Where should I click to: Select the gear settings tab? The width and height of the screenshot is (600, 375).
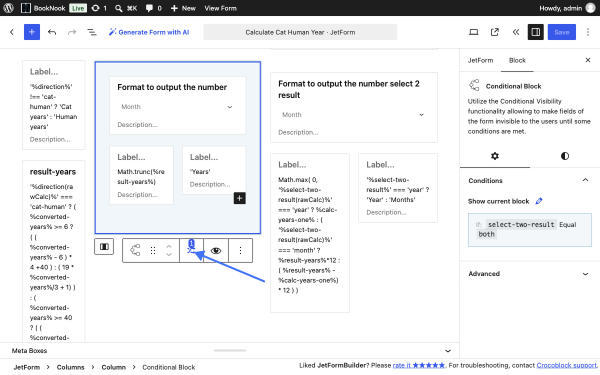495,156
